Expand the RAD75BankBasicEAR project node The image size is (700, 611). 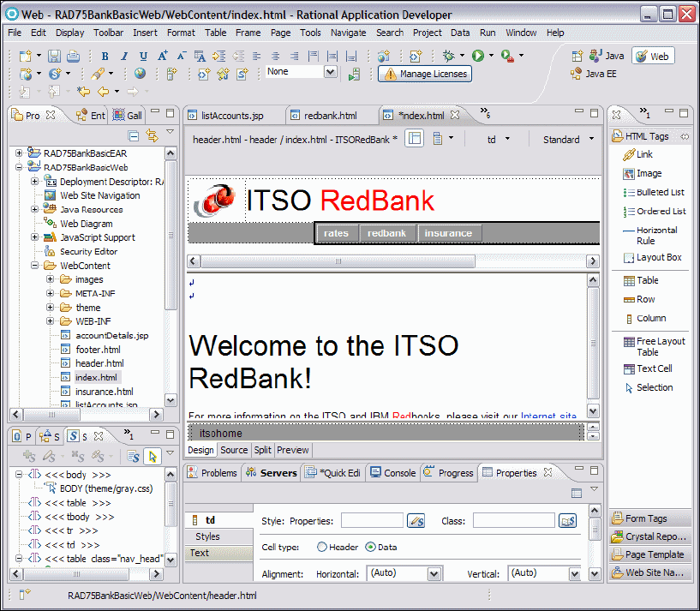point(19,153)
